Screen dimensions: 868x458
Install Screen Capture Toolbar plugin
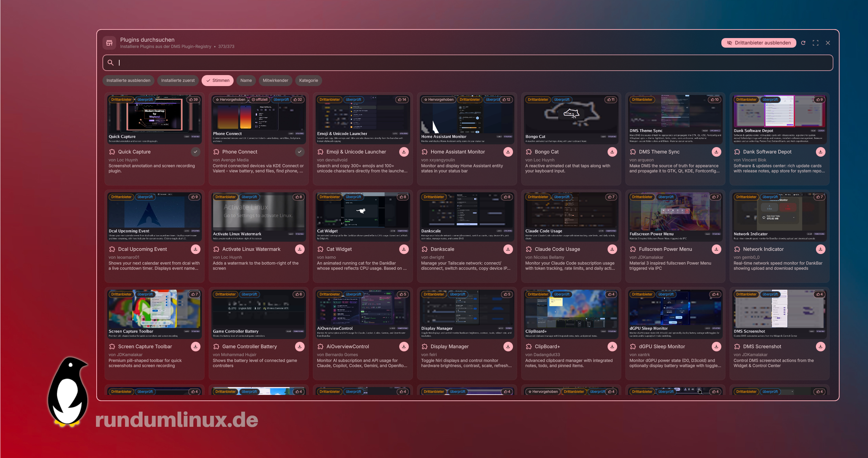(x=195, y=347)
